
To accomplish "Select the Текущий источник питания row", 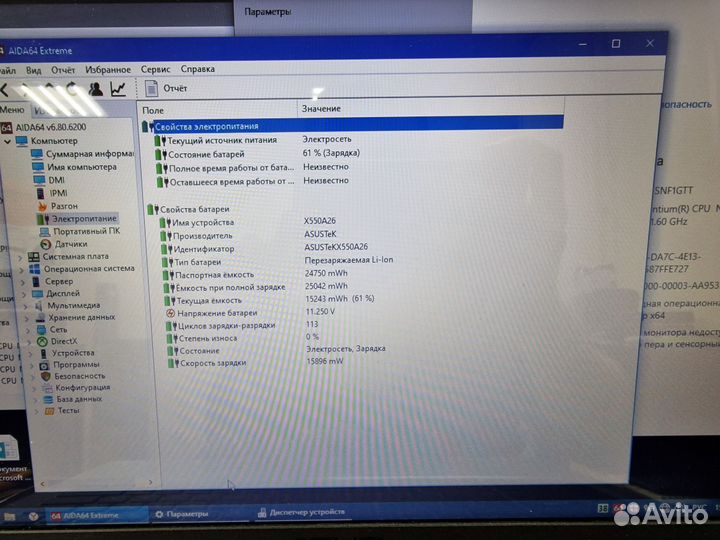I will coord(354,140).
